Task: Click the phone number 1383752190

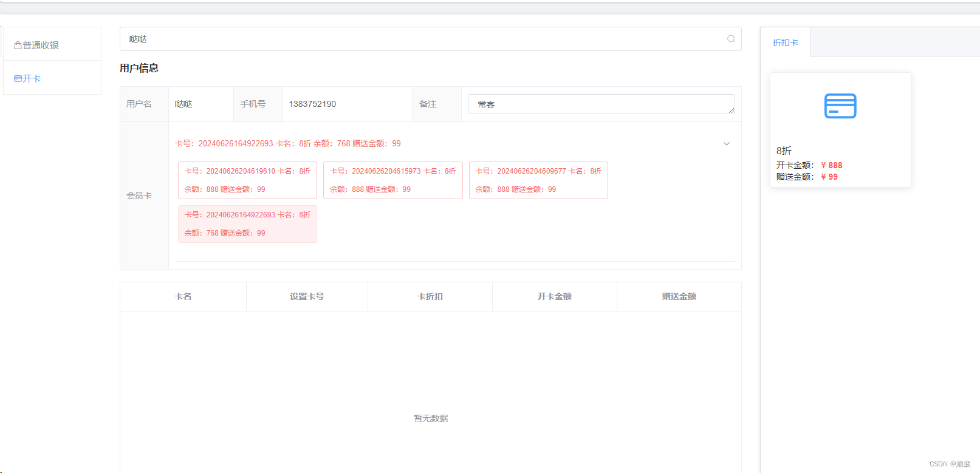Action: 312,104
